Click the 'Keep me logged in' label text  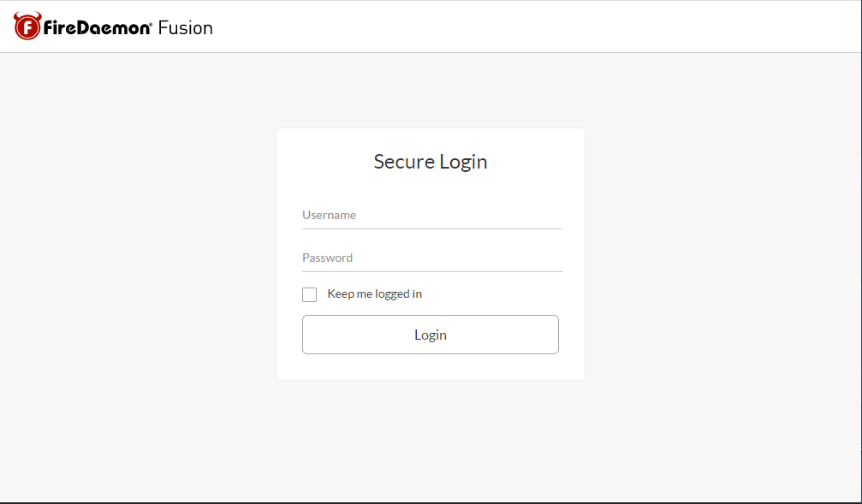tap(374, 294)
